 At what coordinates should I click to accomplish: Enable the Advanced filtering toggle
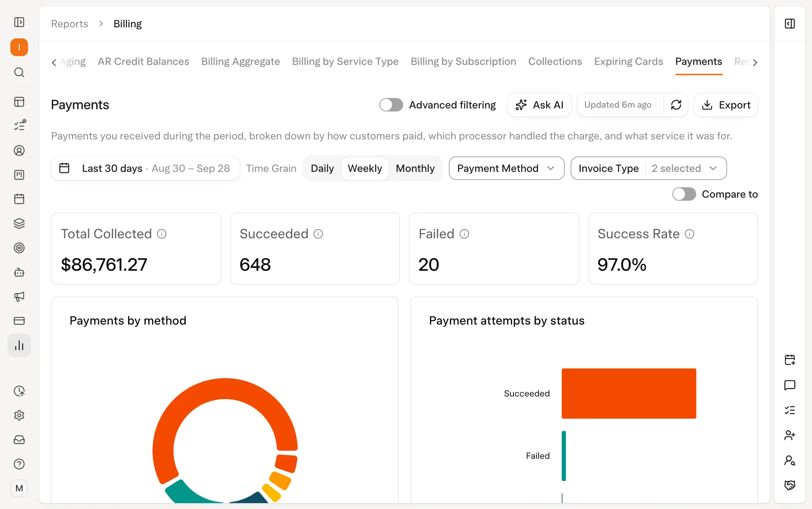(391, 105)
